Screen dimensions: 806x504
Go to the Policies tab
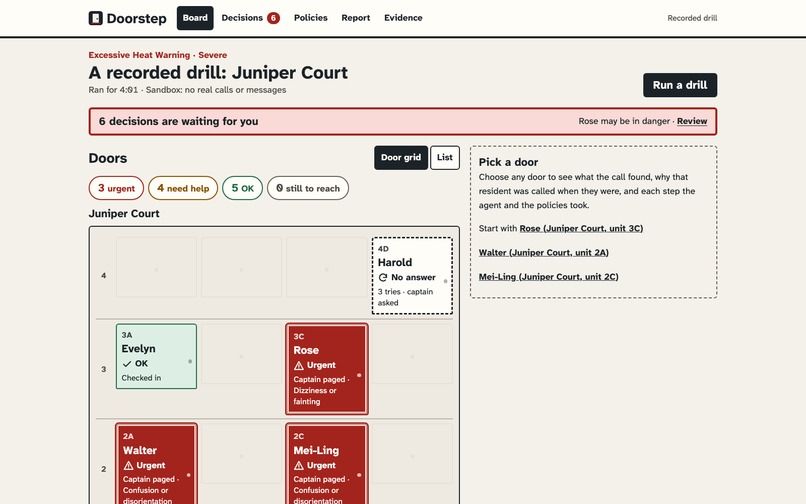coord(310,18)
